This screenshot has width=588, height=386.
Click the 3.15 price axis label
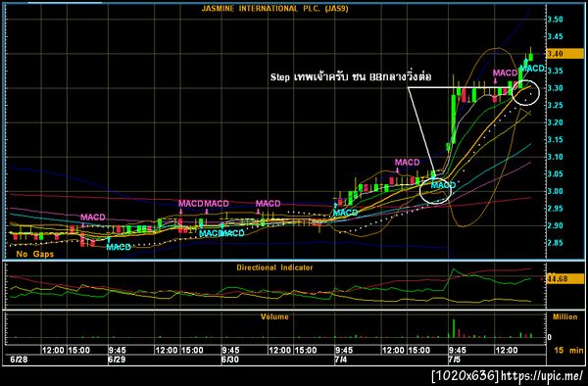(x=555, y=140)
